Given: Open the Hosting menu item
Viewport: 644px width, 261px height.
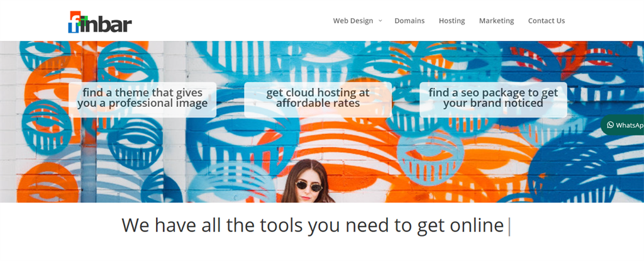Looking at the screenshot, I should coord(452,21).
